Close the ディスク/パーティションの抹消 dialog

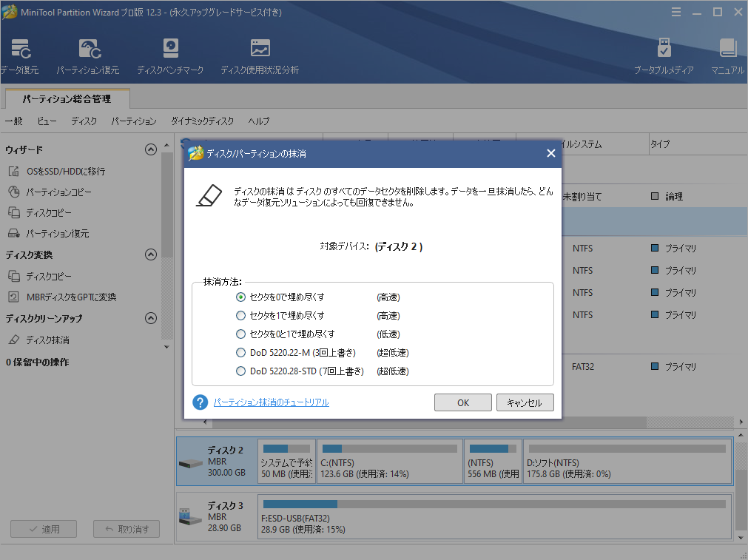tap(551, 153)
